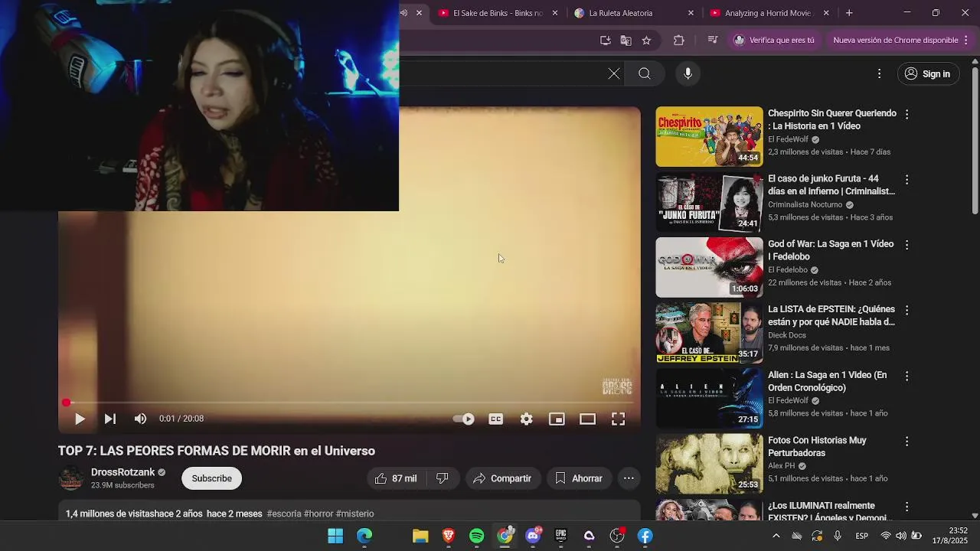Viewport: 980px width, 551px height.
Task: Open YouTube settings three-dot menu
Action: tap(879, 73)
